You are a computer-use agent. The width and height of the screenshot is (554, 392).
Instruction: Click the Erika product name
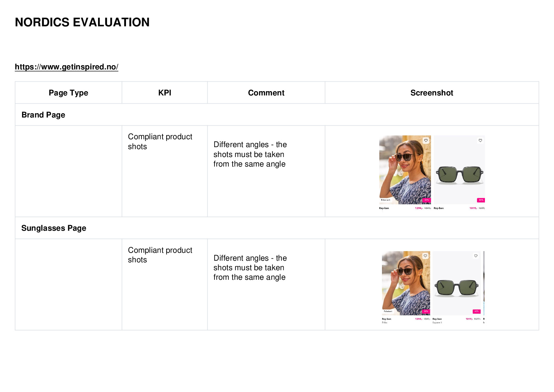(x=385, y=323)
